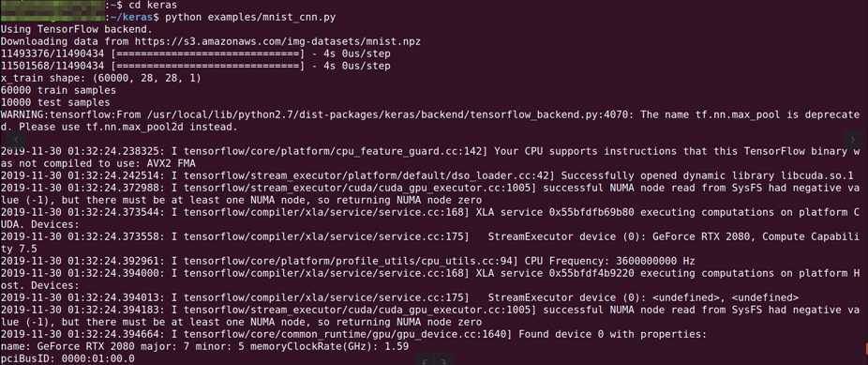The image size is (868, 365).
Task: Click 'python examples/mnist_cnn.py' command
Action: click(x=250, y=17)
